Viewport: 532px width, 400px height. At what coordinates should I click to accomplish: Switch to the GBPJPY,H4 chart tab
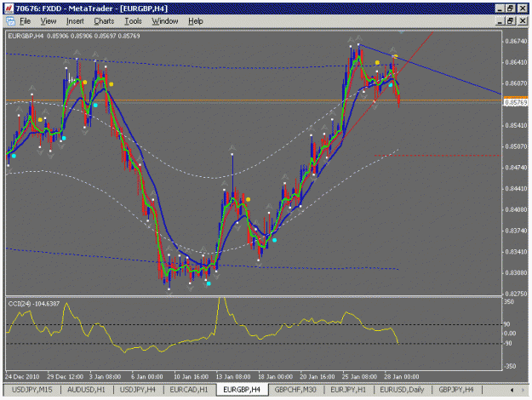455,390
